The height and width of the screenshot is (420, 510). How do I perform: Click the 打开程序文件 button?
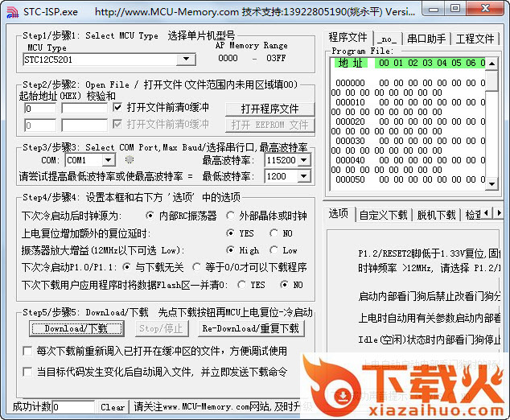(269, 109)
